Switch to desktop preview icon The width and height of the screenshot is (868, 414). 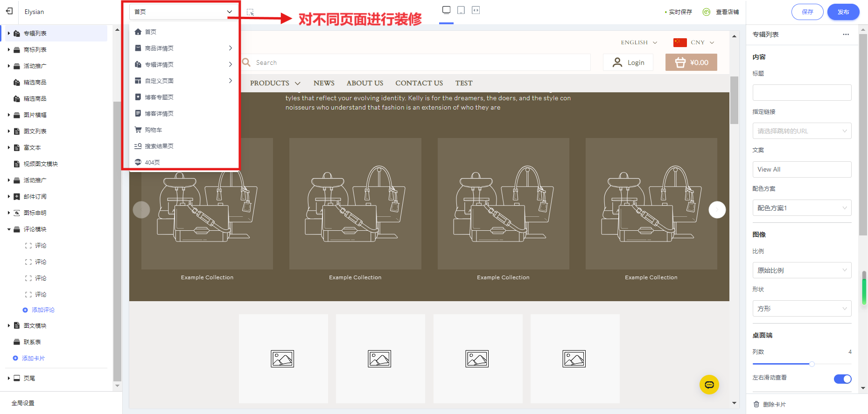coord(446,10)
